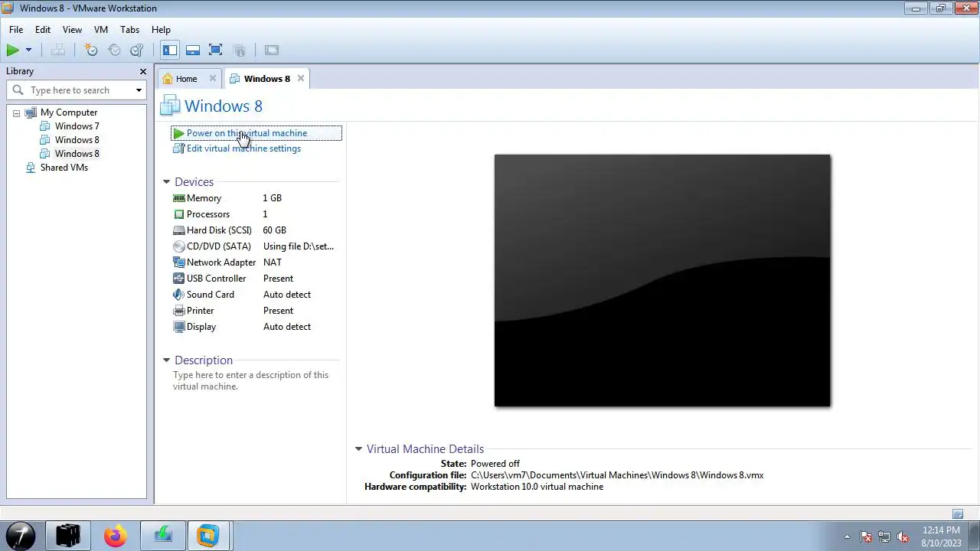Open the Tabs menu

129,30
